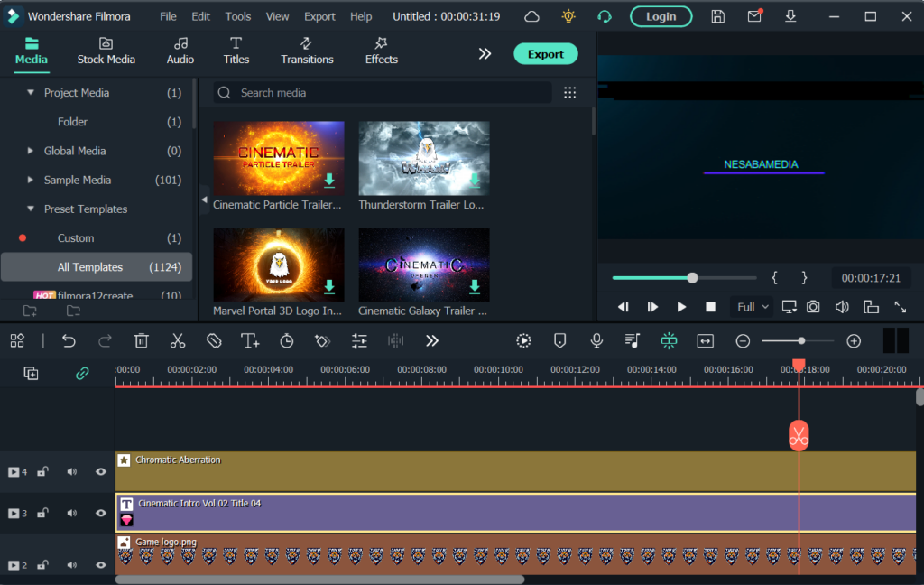Select the Split scissors tool
Viewport: 924px width, 585px height.
(178, 341)
